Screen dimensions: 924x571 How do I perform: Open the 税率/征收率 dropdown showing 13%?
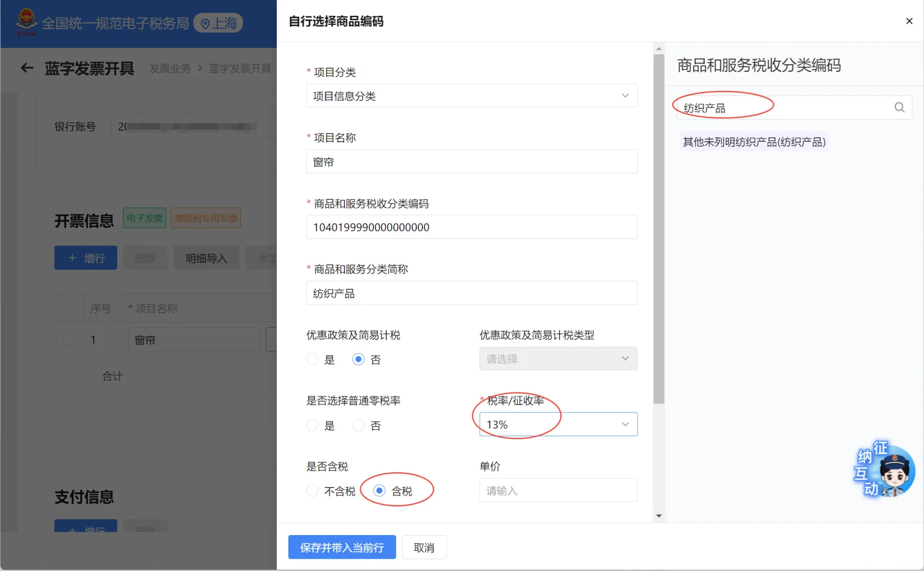(x=625, y=424)
